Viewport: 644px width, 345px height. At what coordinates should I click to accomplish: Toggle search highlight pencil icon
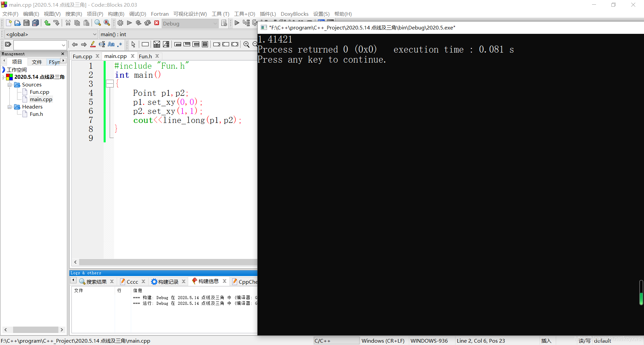93,44
